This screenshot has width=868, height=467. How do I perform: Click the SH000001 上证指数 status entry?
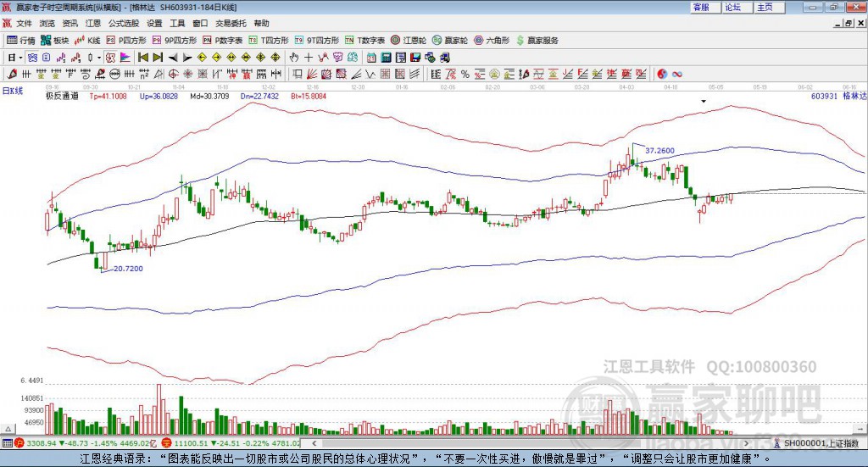[821, 443]
